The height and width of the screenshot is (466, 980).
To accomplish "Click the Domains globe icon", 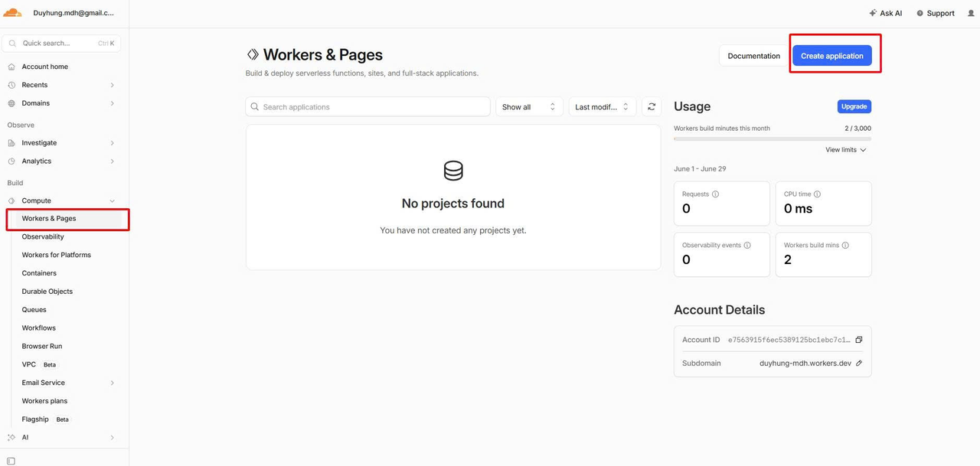I will (x=11, y=103).
